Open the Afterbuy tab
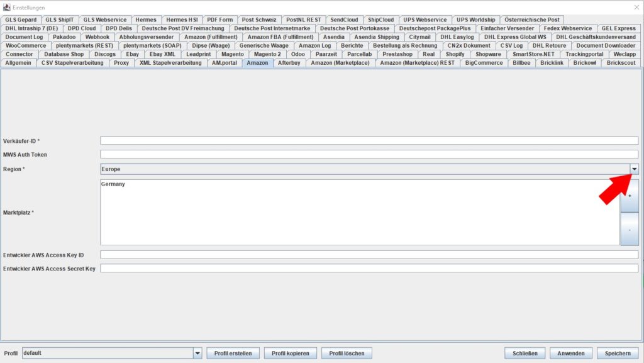644x363 pixels. 289,63
